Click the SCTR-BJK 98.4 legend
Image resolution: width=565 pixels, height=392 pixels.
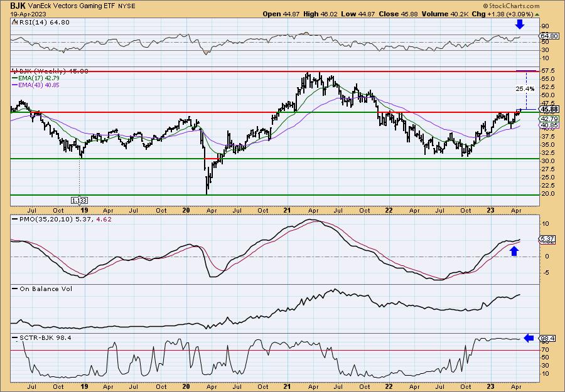pyautogui.click(x=41, y=337)
